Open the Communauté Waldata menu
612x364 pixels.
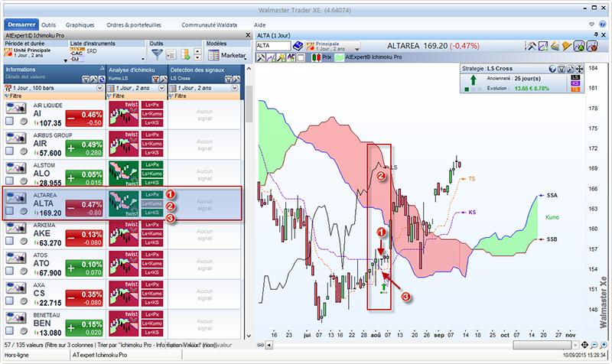pos(209,24)
